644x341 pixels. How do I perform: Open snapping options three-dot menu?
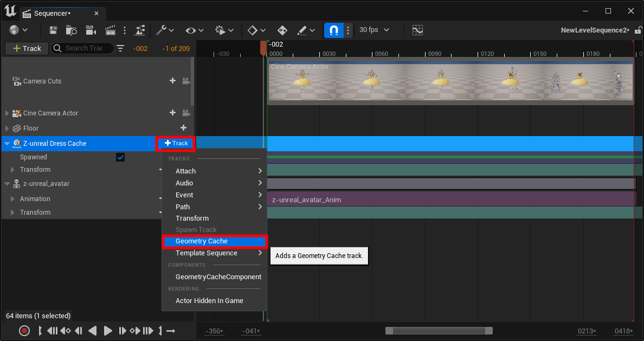click(x=348, y=30)
